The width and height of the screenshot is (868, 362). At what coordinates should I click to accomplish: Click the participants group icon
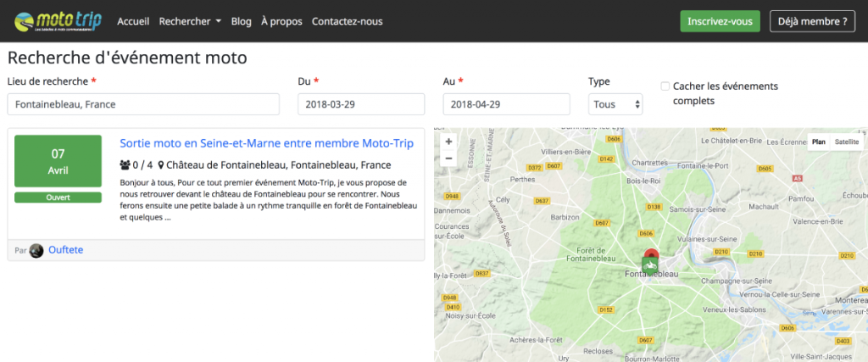(x=125, y=165)
